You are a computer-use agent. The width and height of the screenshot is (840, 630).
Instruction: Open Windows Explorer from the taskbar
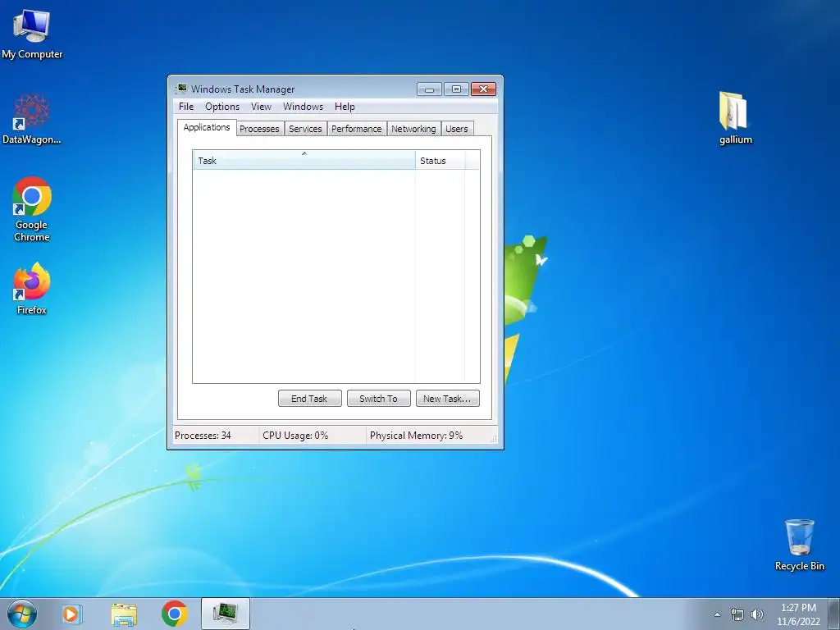point(124,614)
